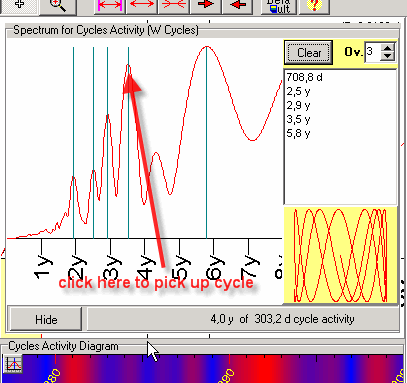Increase the Ov. overtone value
The width and height of the screenshot is (407, 383).
387,48
